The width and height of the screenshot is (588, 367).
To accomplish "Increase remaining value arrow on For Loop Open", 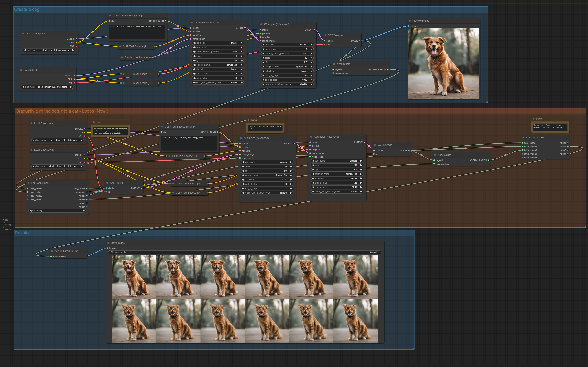I will click(x=84, y=211).
